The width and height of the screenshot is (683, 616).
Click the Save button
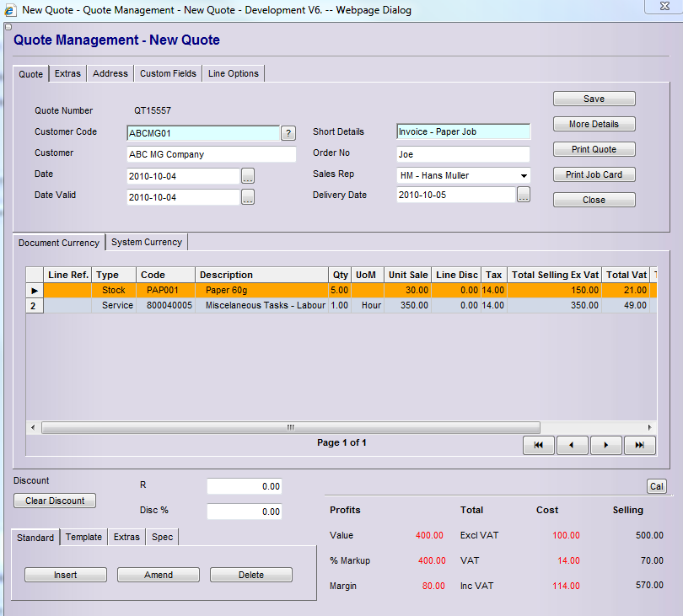click(594, 99)
